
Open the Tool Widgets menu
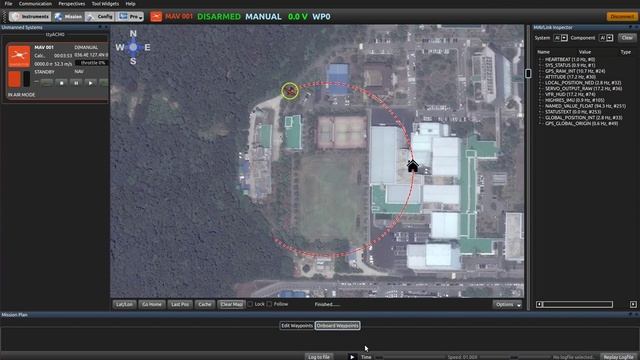[x=105, y=4]
